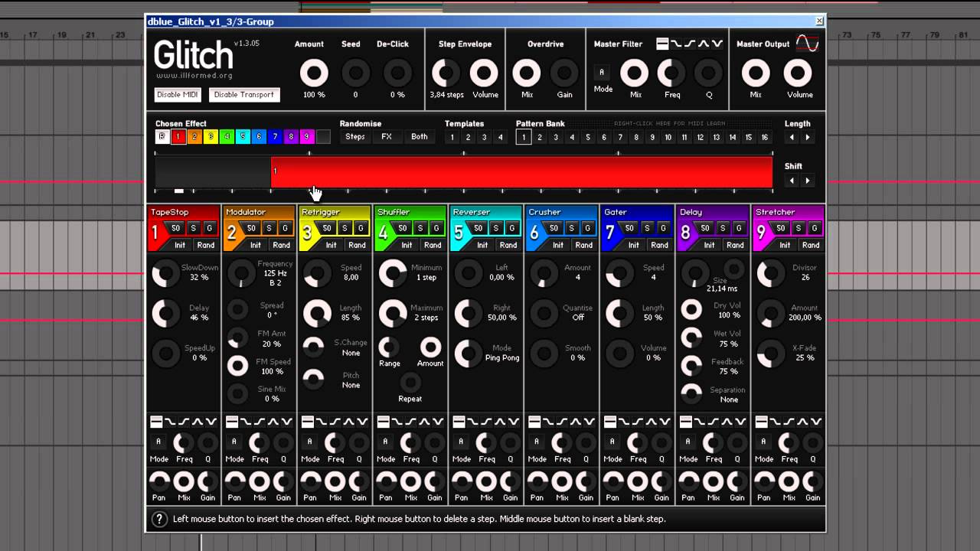Viewport: 980px width, 551px height.
Task: Click the www.illformed.org text
Action: point(194,76)
